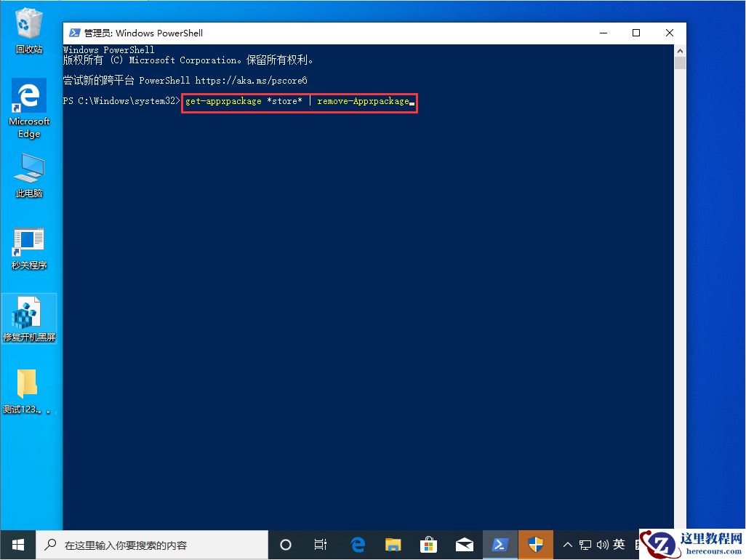Open File Explorer from the taskbar

[x=393, y=544]
